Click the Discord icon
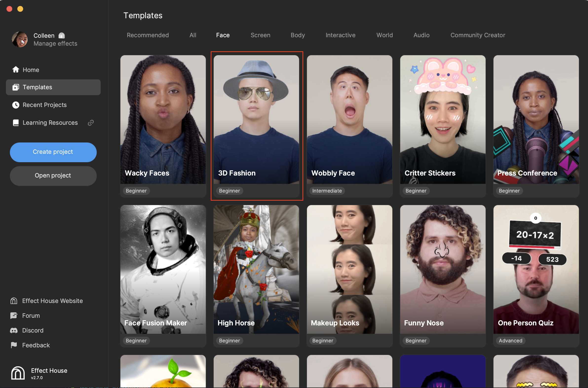Image resolution: width=588 pixels, height=388 pixels. [x=13, y=330]
